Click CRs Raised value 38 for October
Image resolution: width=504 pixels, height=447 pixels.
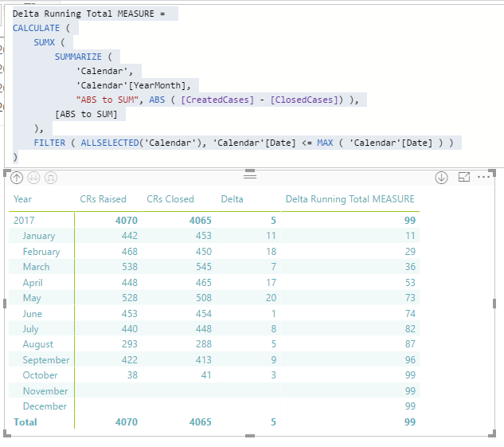tap(132, 375)
